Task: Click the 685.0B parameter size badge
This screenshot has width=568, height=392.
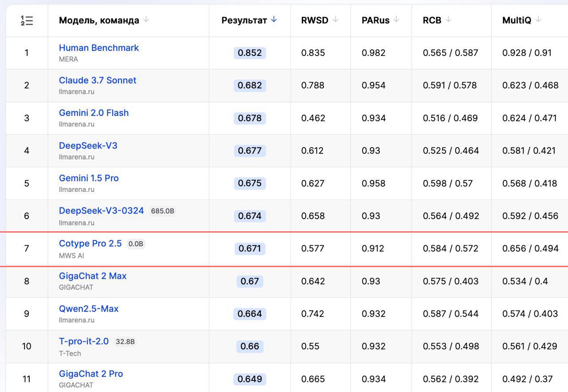Action: point(162,211)
